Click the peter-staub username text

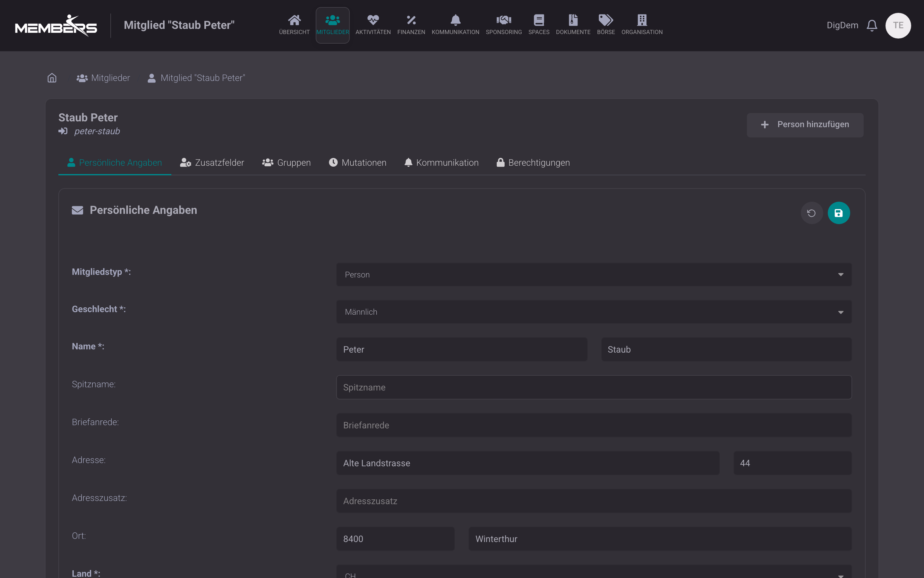coord(97,131)
